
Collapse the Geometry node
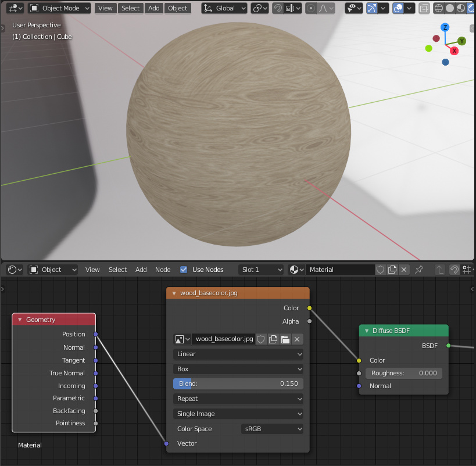coord(20,320)
